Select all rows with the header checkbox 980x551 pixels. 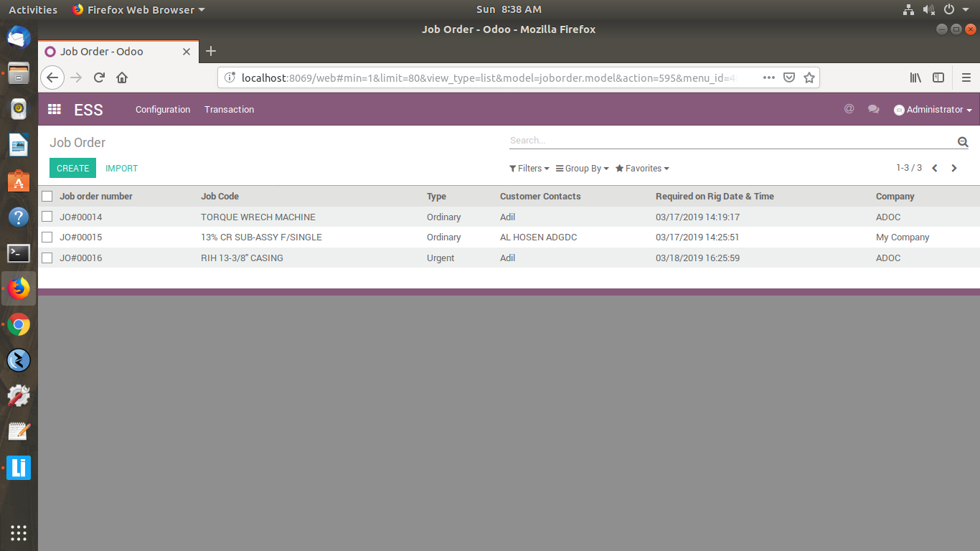click(x=47, y=196)
